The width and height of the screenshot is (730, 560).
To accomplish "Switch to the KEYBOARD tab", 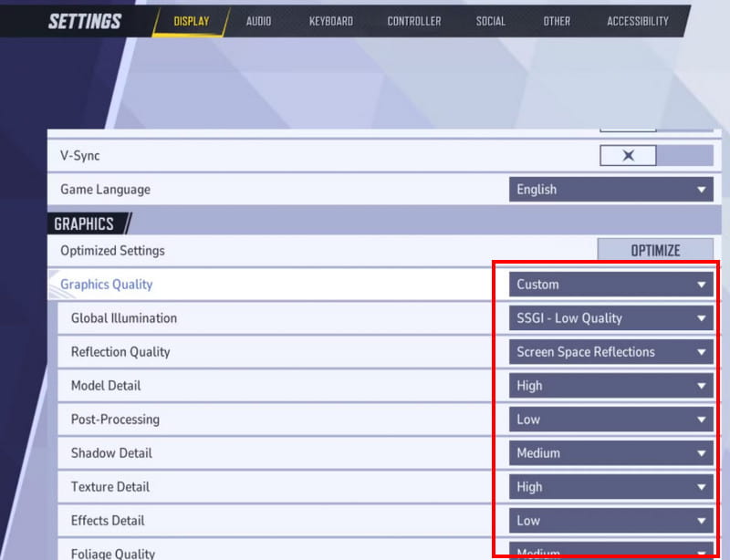I will pos(330,21).
